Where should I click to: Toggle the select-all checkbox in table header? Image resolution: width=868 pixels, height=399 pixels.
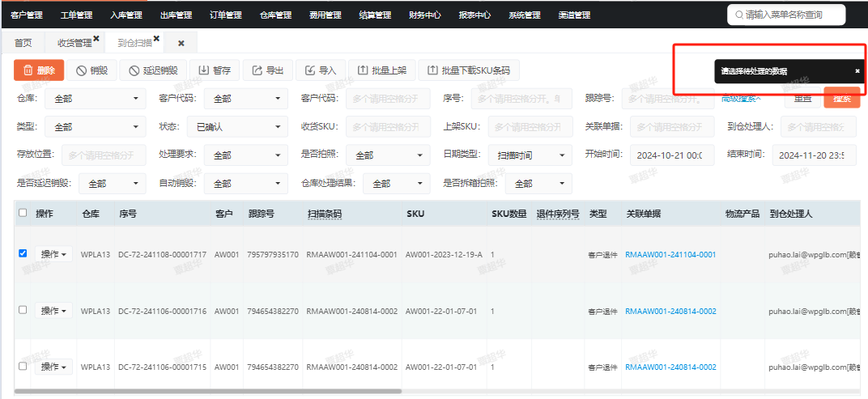tap(23, 213)
